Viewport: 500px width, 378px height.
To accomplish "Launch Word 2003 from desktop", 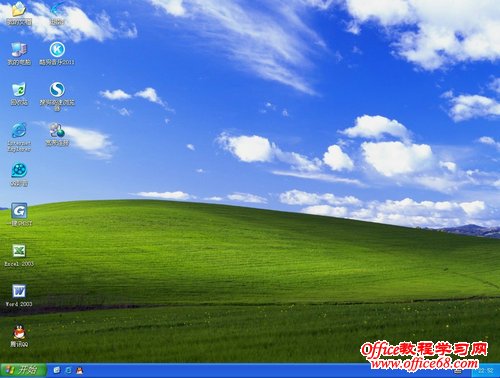I will click(19, 291).
